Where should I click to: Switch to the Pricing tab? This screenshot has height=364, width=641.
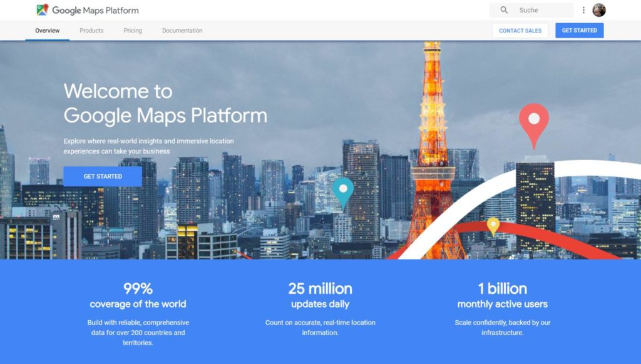tap(132, 30)
